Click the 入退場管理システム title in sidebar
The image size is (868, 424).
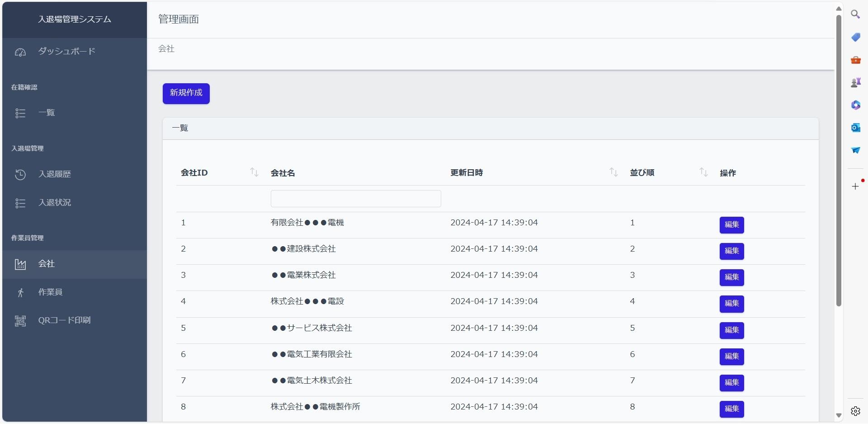pyautogui.click(x=75, y=19)
